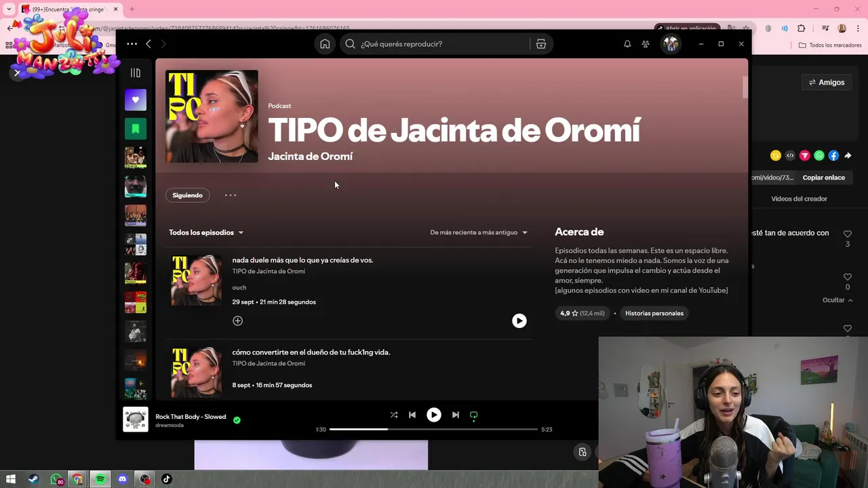This screenshot has width=868, height=488.
Task: Toggle Siguiendo follow button
Action: 187,195
